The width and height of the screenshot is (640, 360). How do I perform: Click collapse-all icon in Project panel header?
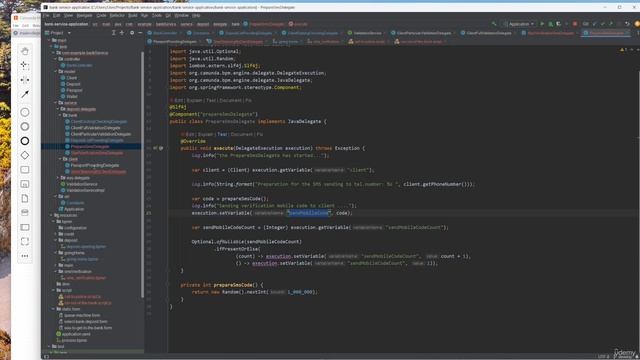[122, 33]
